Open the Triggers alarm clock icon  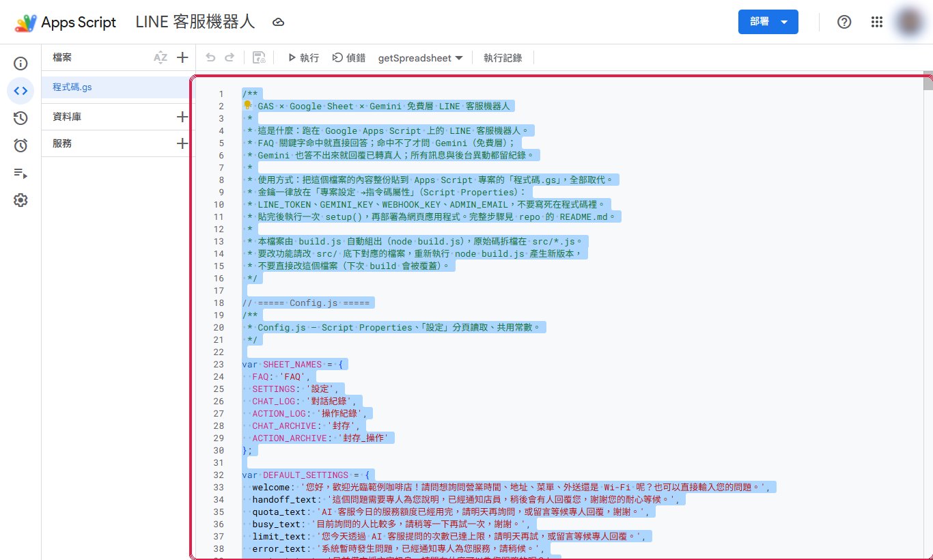pyautogui.click(x=20, y=145)
